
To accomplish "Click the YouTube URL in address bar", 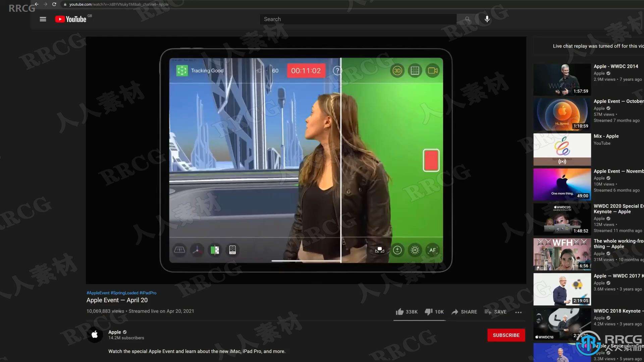I will click(119, 4).
